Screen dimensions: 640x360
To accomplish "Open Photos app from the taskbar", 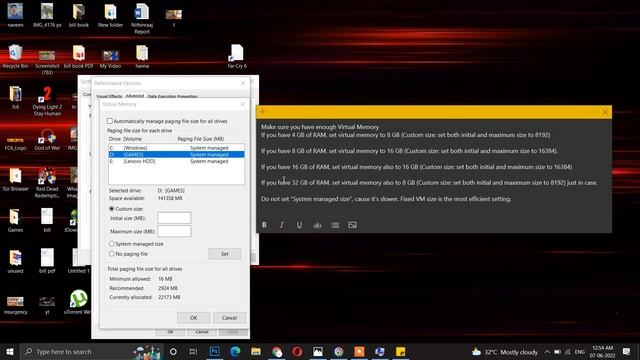I will coord(318,351).
